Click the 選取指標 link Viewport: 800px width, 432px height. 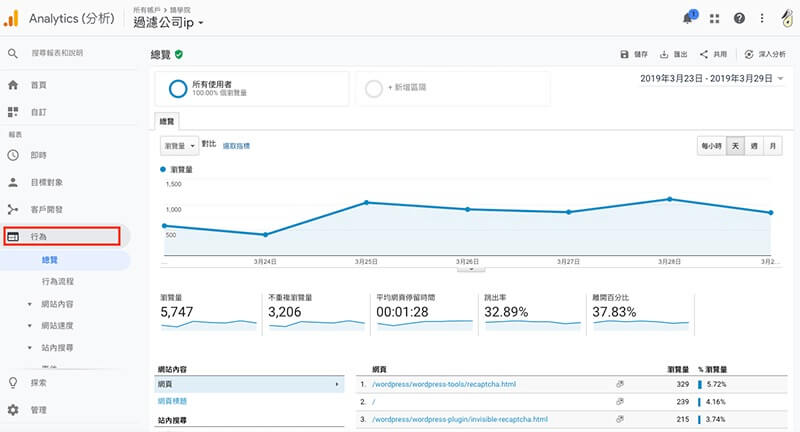(236, 146)
